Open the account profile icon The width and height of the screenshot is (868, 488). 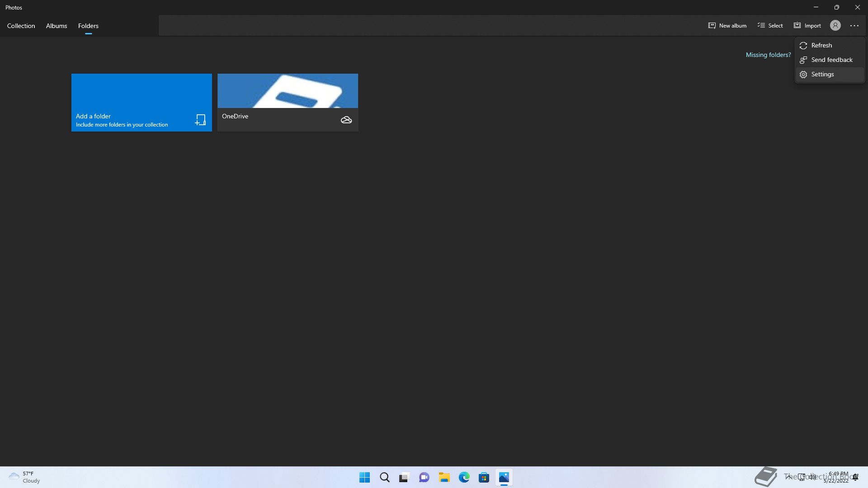coord(835,26)
